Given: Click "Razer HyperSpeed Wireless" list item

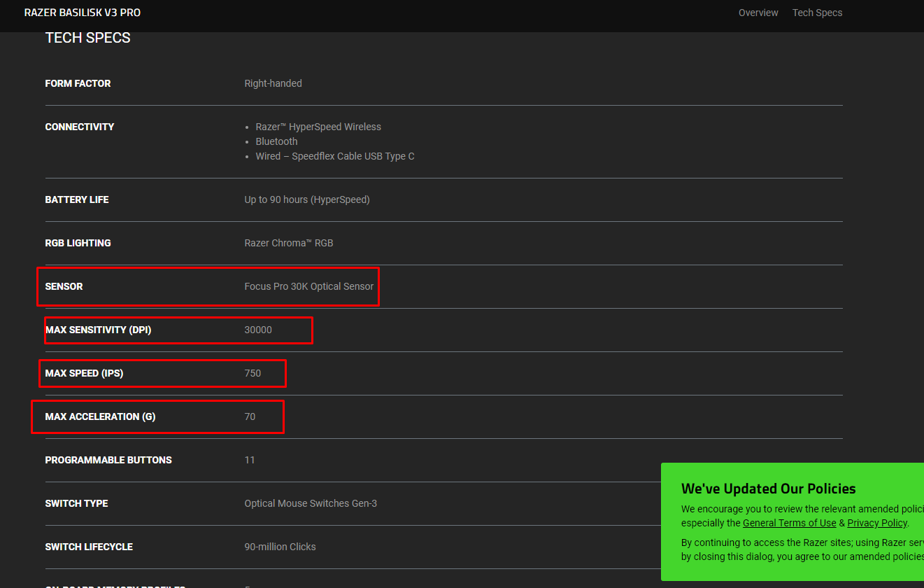Looking at the screenshot, I should (x=318, y=127).
